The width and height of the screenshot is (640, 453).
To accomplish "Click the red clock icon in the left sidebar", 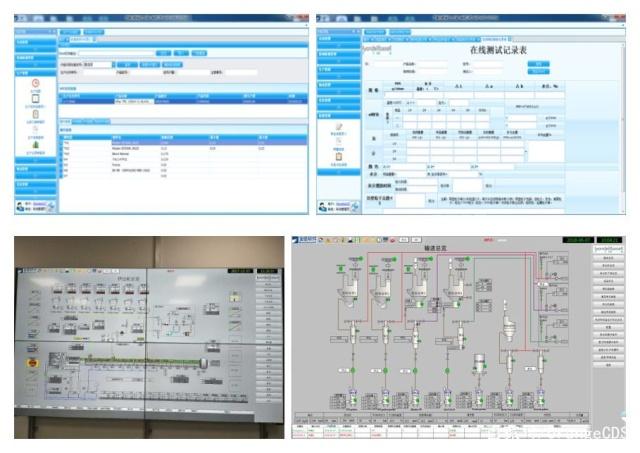I will click(x=36, y=84).
